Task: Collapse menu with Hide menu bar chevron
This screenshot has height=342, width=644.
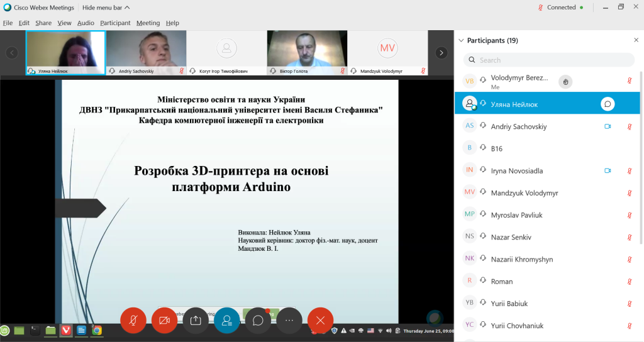Action: coord(127,8)
